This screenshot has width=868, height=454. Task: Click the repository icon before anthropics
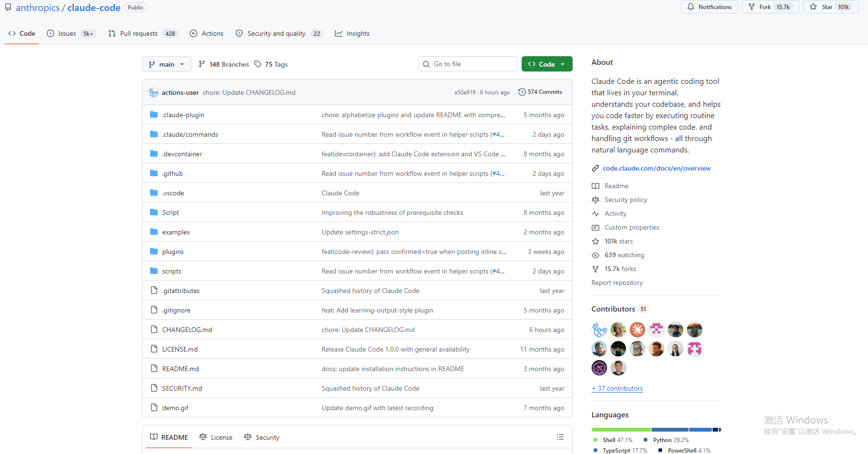(8, 8)
